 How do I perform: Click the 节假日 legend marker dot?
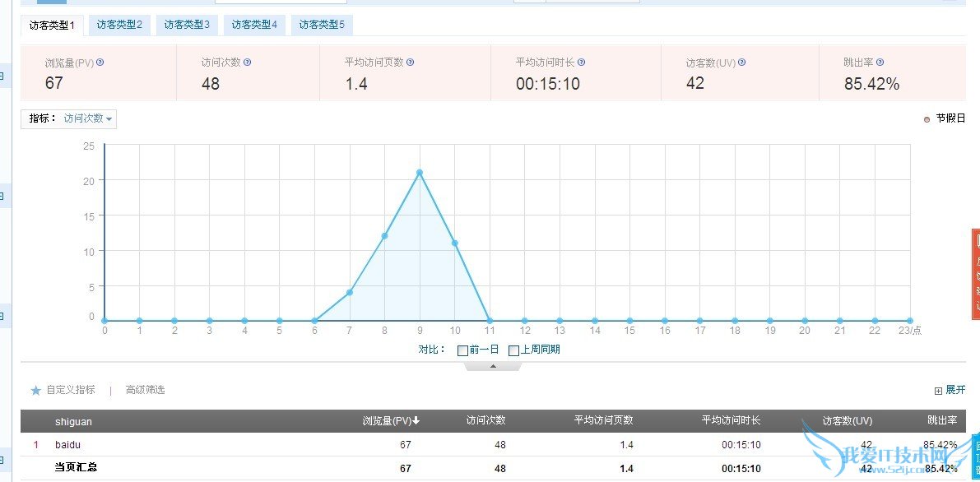927,119
